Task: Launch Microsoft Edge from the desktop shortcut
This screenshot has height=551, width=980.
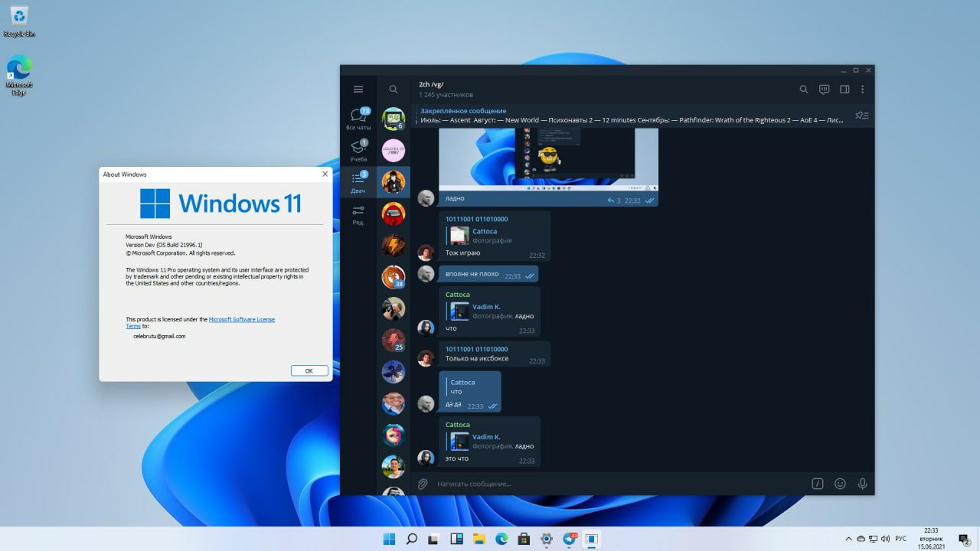Action: click(19, 75)
